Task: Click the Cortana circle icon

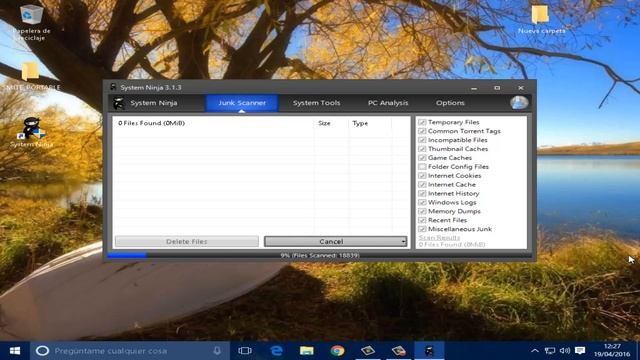Action: pos(42,351)
